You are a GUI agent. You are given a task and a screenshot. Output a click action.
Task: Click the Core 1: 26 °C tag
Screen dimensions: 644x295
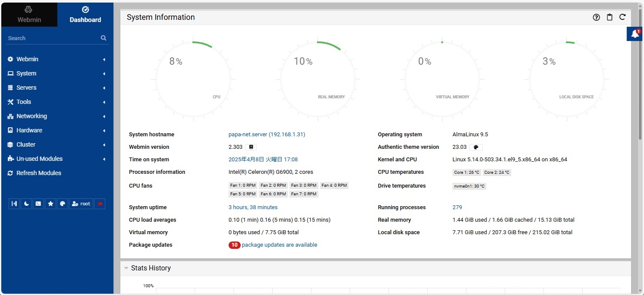(x=467, y=173)
